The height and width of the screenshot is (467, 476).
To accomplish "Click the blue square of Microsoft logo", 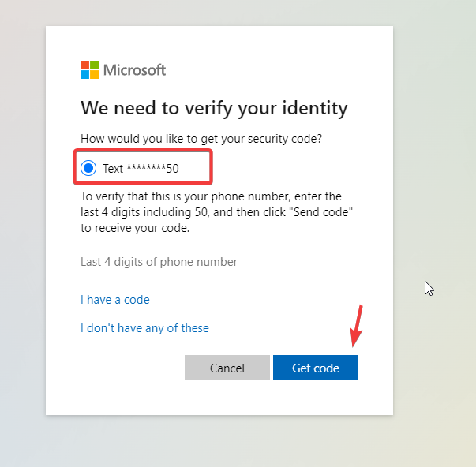I will 84,75.
